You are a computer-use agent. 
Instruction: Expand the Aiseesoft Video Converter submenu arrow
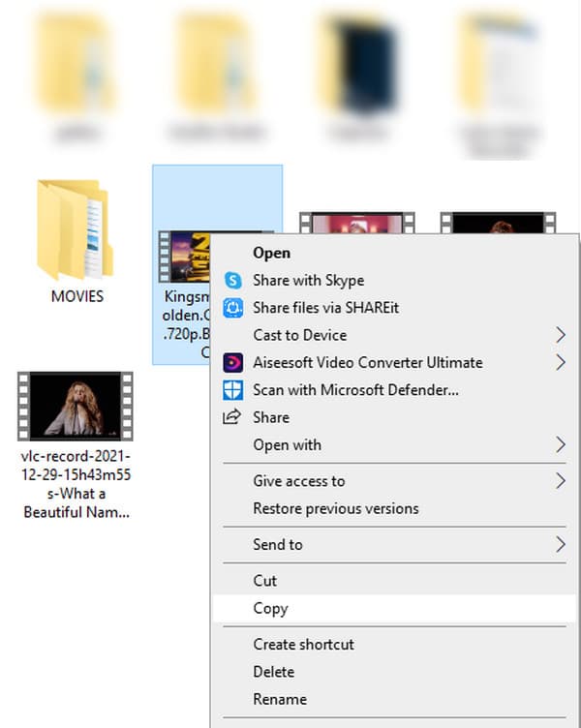click(x=561, y=363)
